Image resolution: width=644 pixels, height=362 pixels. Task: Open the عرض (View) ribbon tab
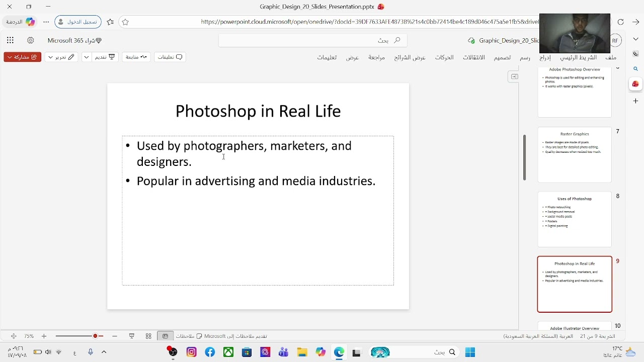(x=352, y=57)
